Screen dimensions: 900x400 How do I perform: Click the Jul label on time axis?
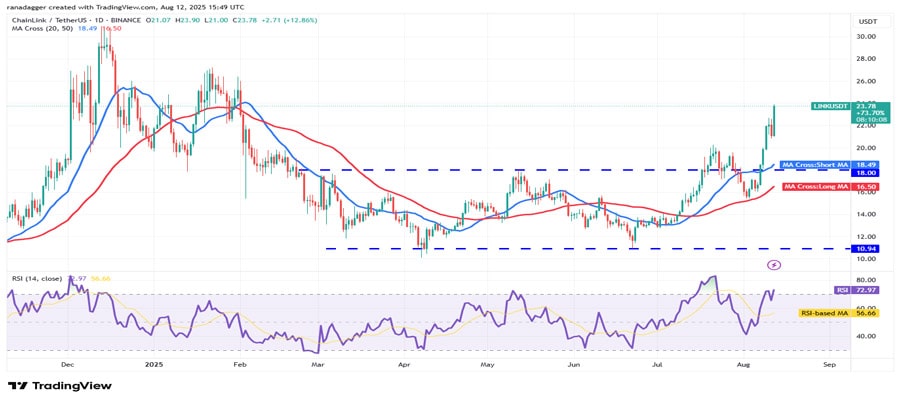point(656,364)
